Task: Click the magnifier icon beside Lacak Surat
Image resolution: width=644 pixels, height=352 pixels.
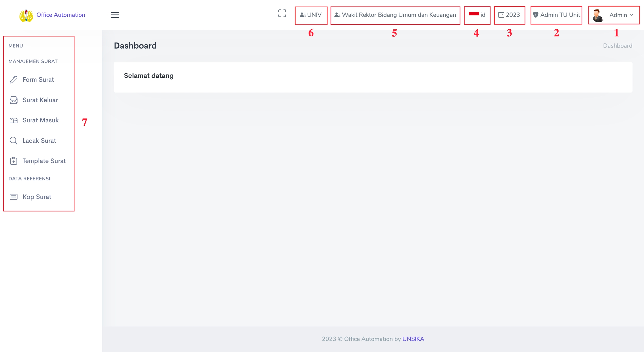Action: pyautogui.click(x=13, y=141)
